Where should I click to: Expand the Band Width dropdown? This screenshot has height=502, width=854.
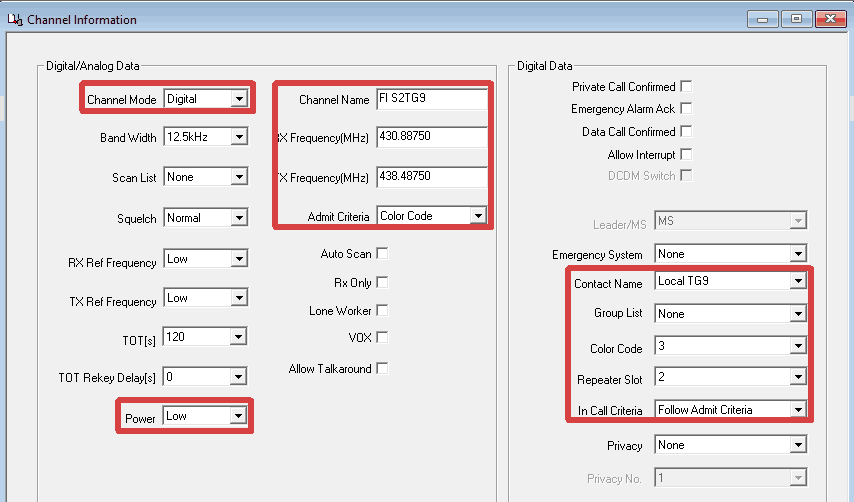[x=205, y=137]
